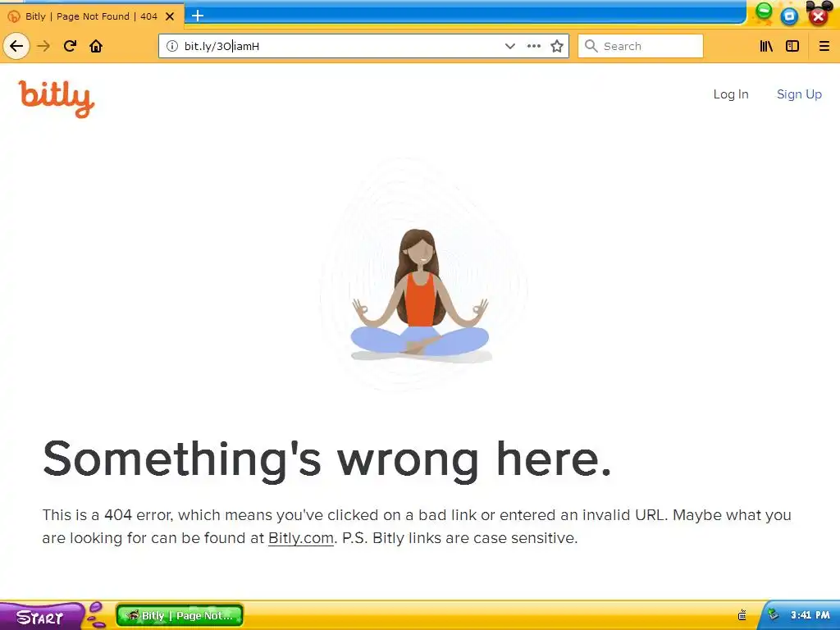Select the Bitly taskbar window button
This screenshot has height=630, width=840.
point(180,615)
